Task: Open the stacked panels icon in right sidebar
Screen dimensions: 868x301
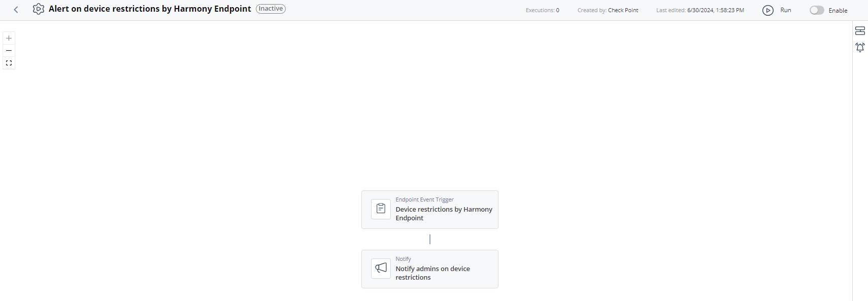Action: pyautogui.click(x=860, y=31)
